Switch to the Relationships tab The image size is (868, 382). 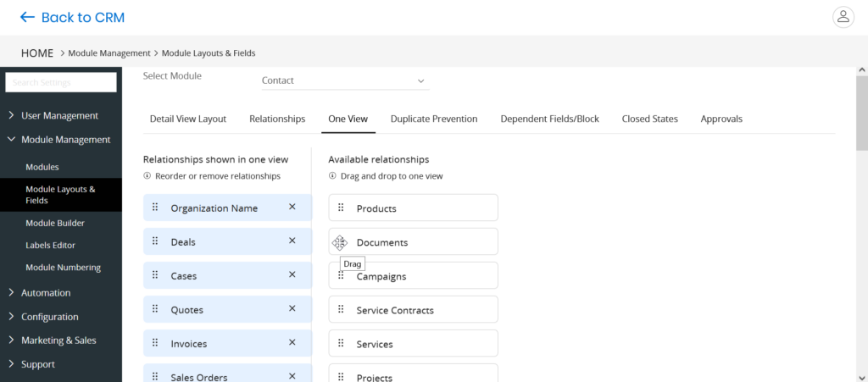coord(277,119)
